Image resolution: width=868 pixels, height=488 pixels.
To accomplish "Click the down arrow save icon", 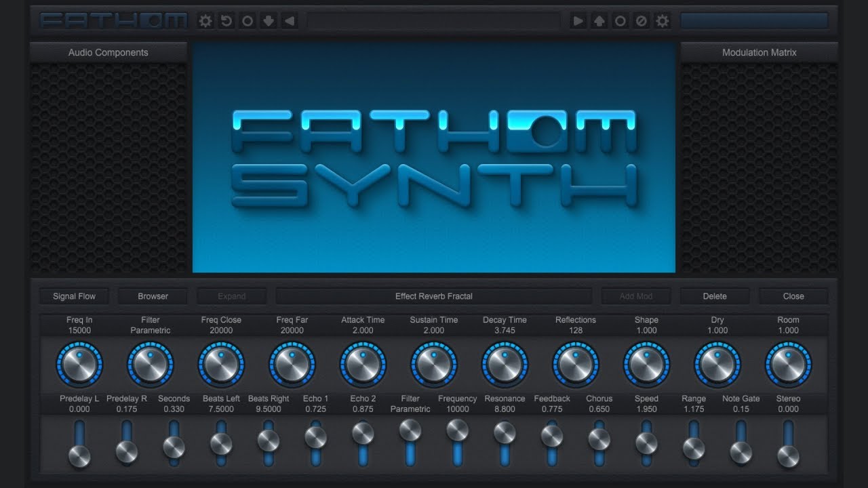I will [269, 21].
